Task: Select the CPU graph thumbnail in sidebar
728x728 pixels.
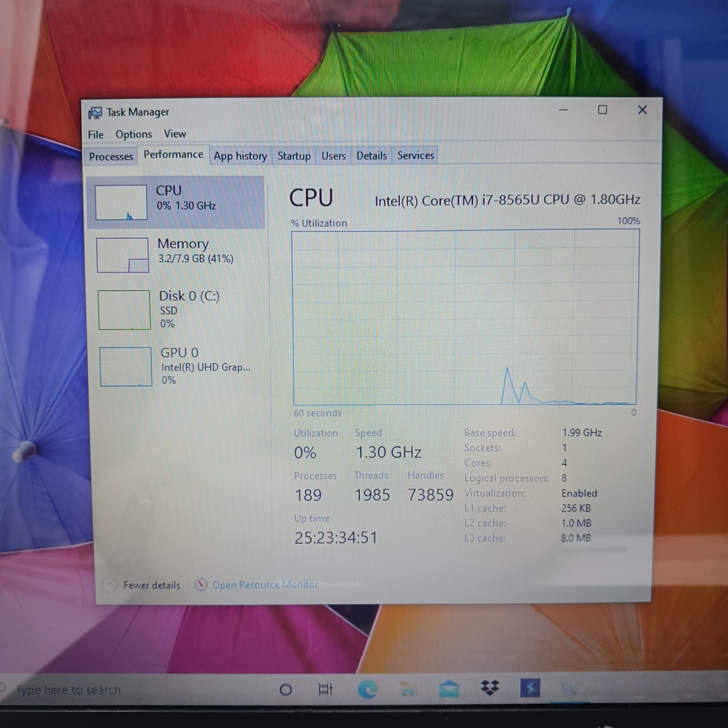Action: (x=121, y=202)
